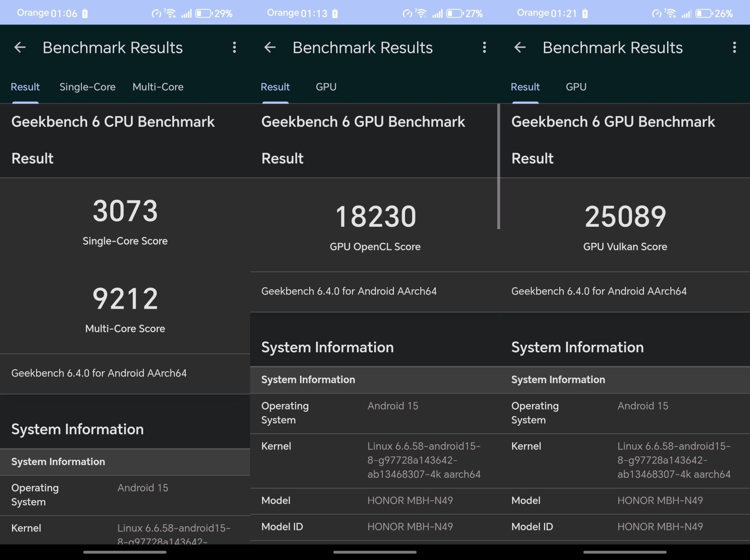Select Result tab on CPU Benchmark screen

pyautogui.click(x=25, y=87)
